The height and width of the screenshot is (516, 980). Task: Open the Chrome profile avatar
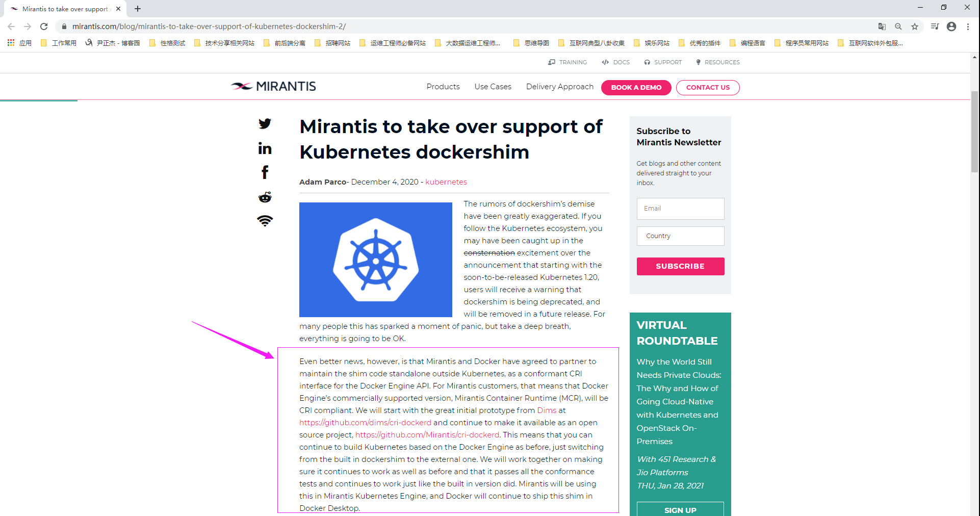[x=951, y=27]
